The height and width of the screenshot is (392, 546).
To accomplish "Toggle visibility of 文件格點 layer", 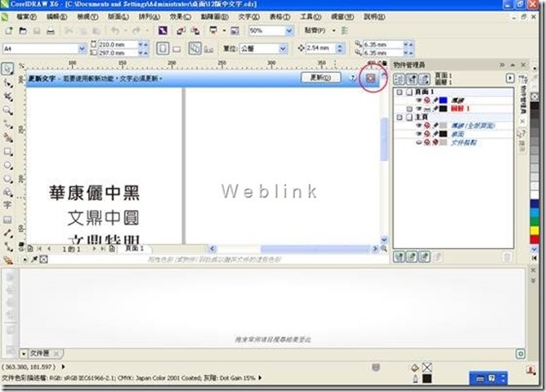I will pos(419,142).
